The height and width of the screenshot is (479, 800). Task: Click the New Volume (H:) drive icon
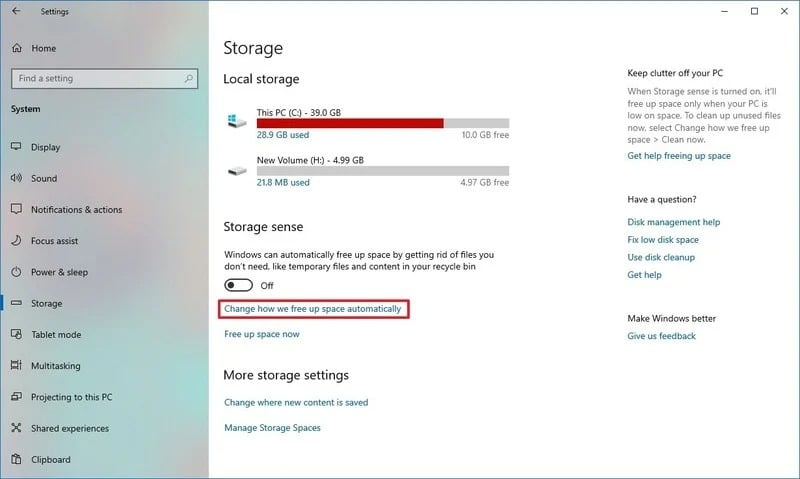click(237, 170)
